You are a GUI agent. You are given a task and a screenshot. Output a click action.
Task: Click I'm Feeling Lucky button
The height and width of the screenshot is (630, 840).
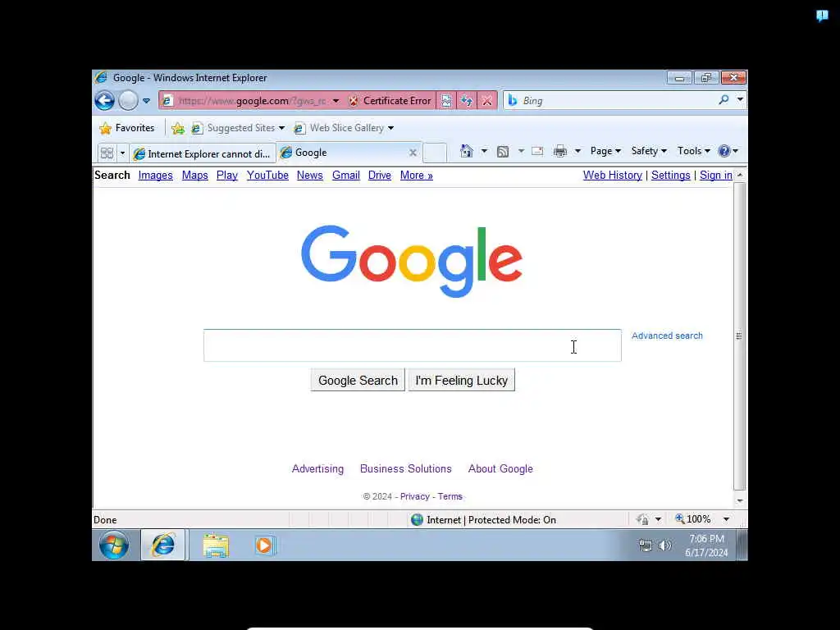coord(462,381)
